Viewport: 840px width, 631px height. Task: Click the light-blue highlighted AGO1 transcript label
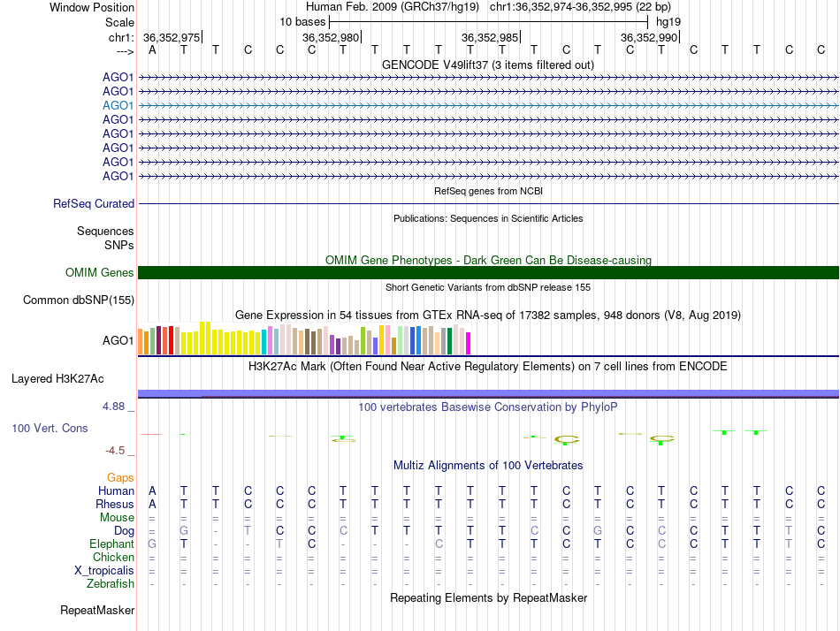pos(118,105)
